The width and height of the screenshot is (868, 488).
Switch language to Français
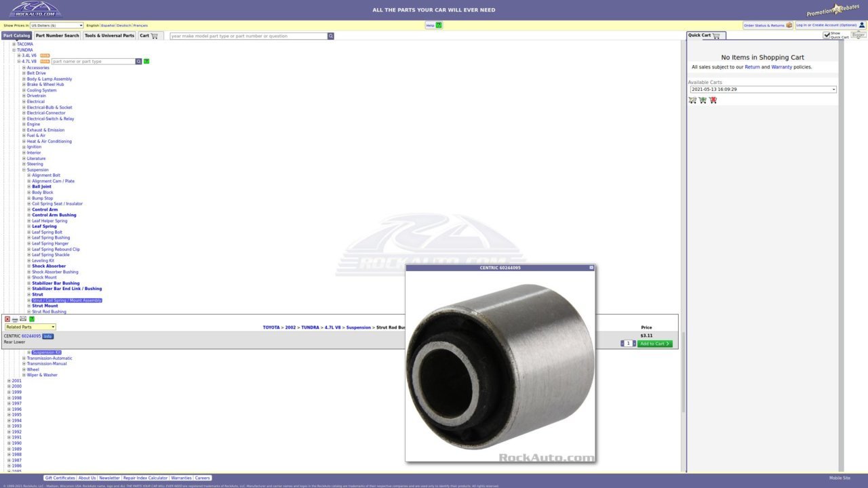click(x=140, y=25)
